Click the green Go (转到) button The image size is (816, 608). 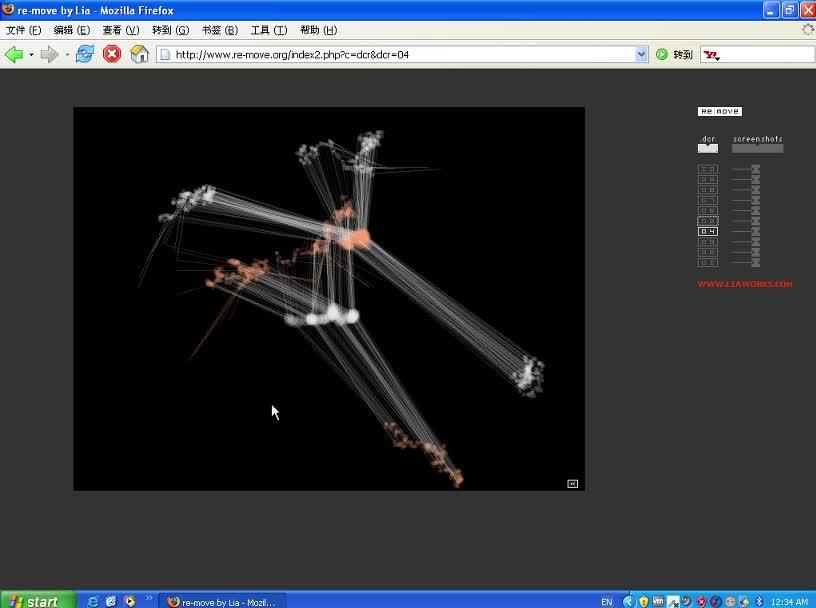click(x=674, y=54)
